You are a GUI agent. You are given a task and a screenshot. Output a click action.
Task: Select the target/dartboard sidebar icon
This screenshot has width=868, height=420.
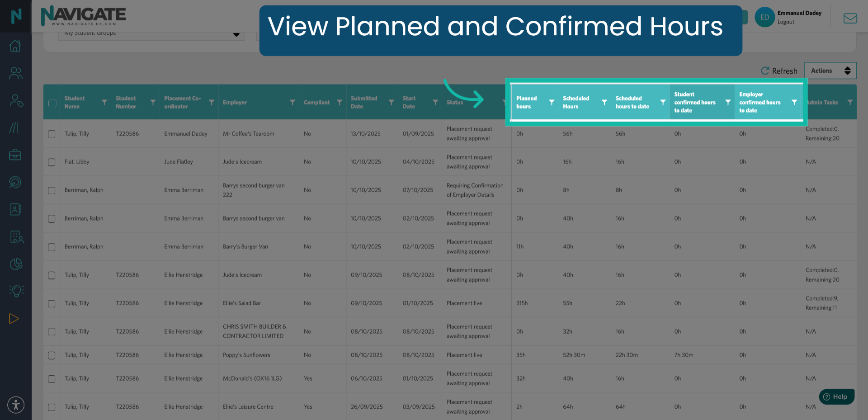click(x=15, y=182)
